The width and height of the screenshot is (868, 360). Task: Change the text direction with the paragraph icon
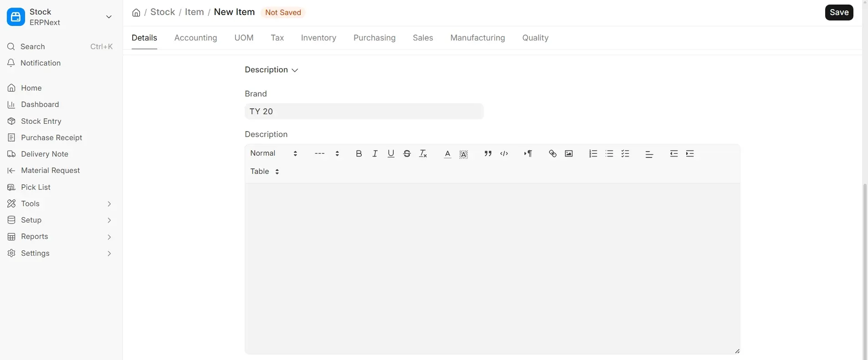point(528,154)
